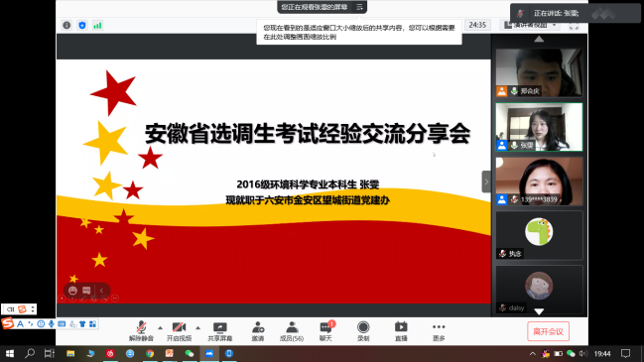Click the 共享屏幕 share screen icon
Viewport: 644px width, 362px height.
(x=219, y=331)
